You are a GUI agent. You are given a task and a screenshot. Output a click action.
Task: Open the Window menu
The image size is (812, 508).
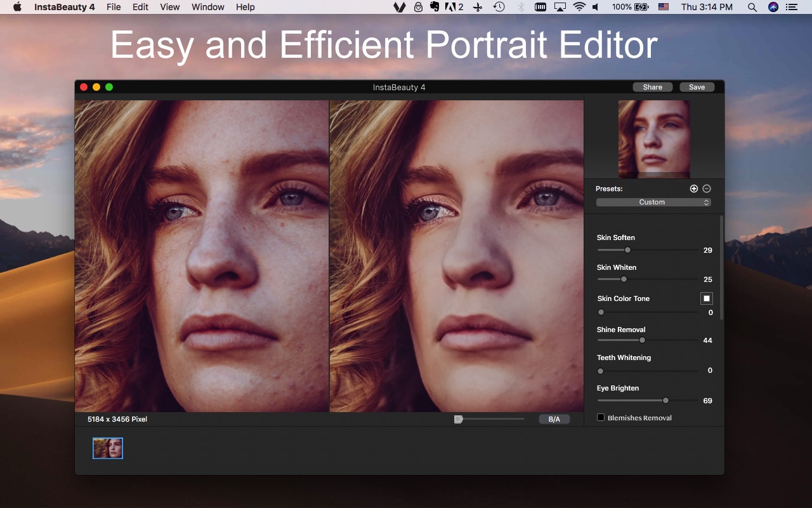tap(207, 7)
